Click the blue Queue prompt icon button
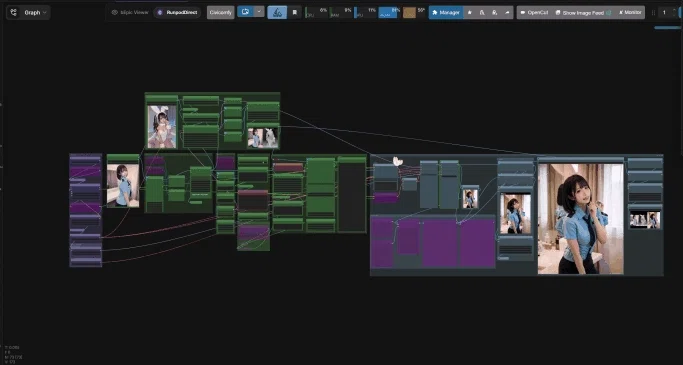This screenshot has width=683, height=365. point(245,12)
